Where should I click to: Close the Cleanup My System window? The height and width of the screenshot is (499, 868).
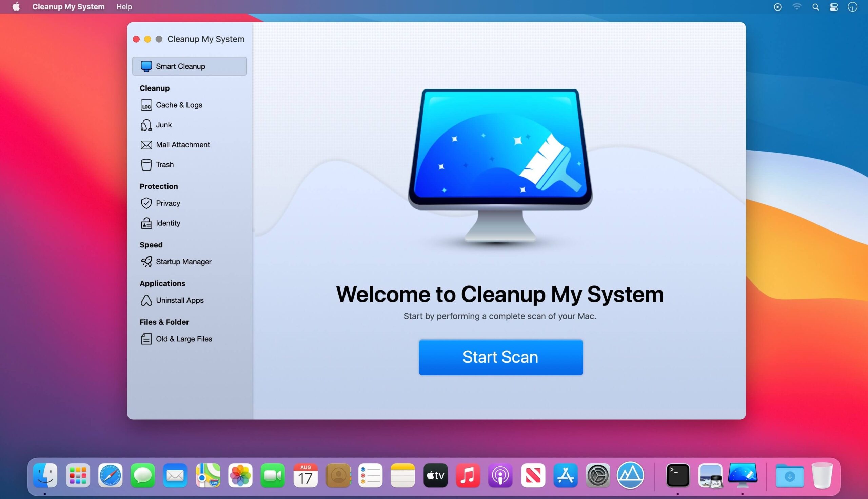coord(136,39)
